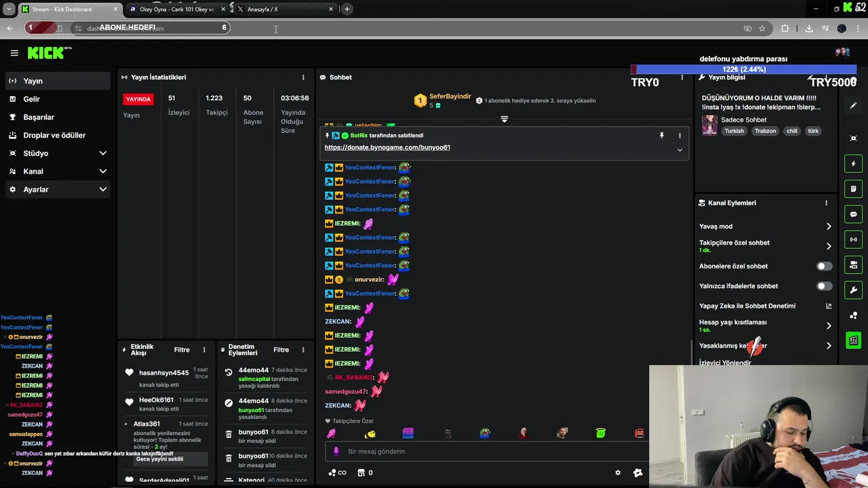Click the chat bubble widget icon
This screenshot has height=488, width=868.
coord(854,214)
